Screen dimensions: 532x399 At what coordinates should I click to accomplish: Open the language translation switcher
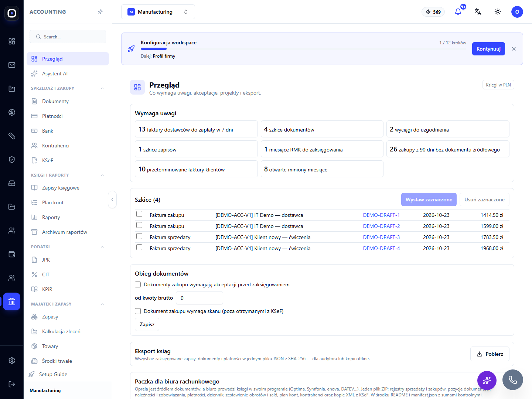coord(478,12)
